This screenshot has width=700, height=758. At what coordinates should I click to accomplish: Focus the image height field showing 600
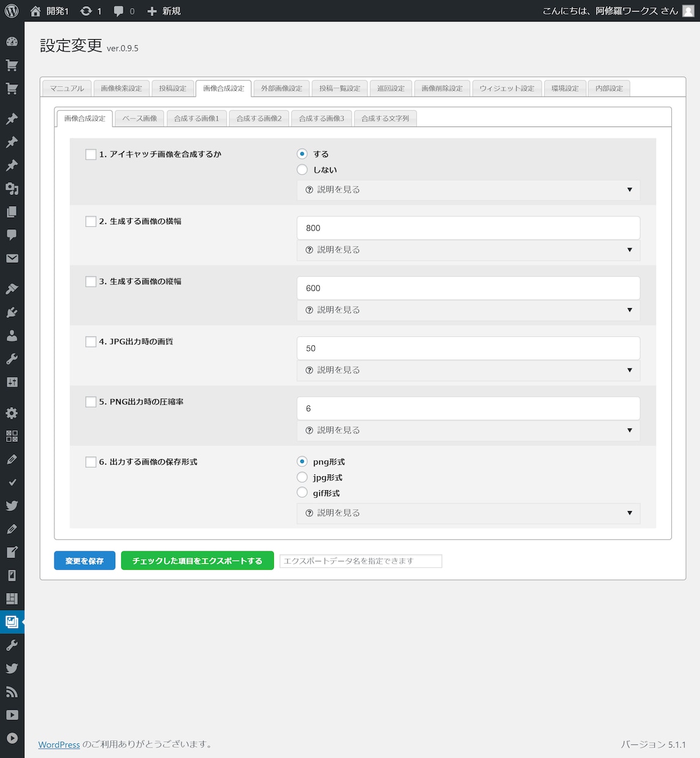click(x=468, y=289)
